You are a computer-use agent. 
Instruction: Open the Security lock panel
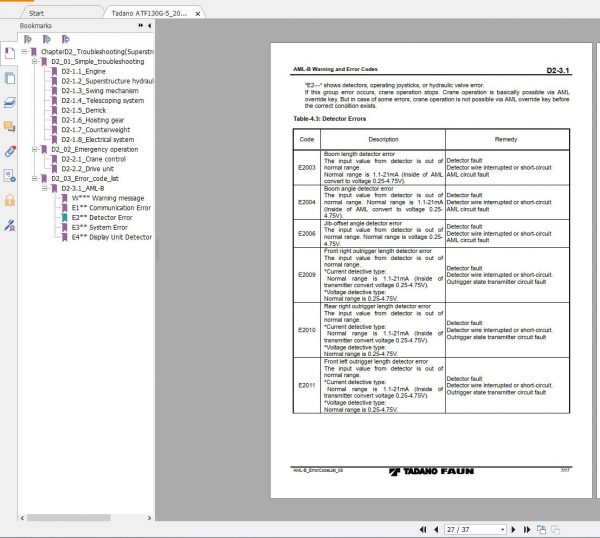pos(9,199)
